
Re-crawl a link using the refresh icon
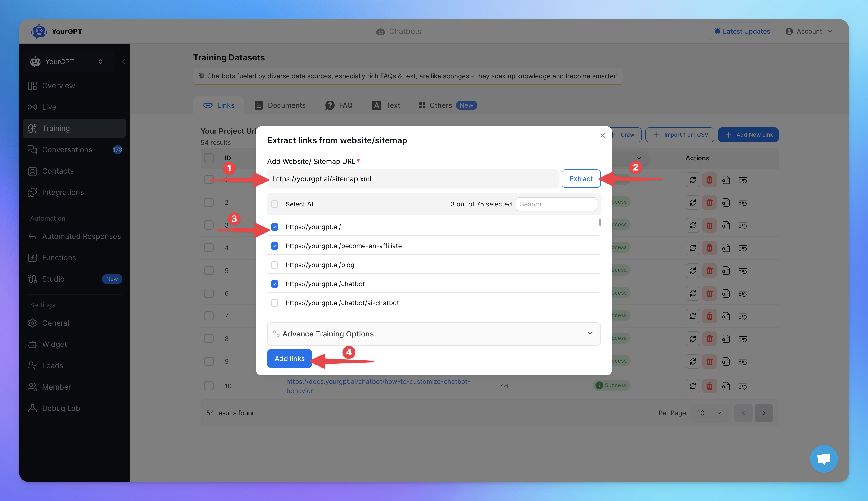693,180
